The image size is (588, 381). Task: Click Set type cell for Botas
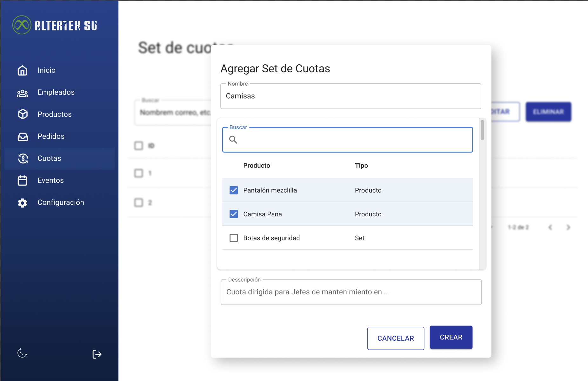(x=359, y=238)
